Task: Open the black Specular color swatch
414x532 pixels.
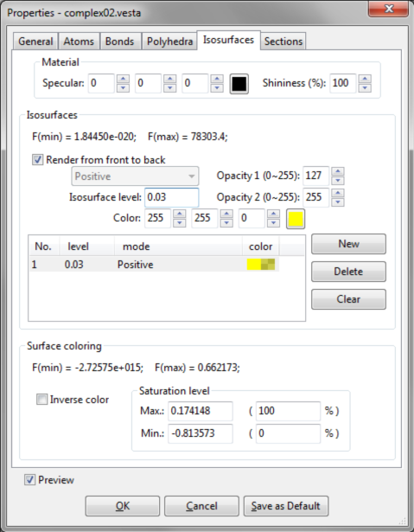Action: 239,84
